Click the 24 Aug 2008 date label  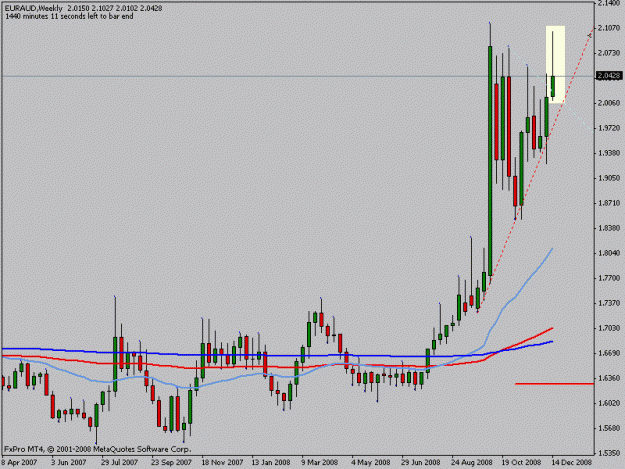click(x=472, y=463)
